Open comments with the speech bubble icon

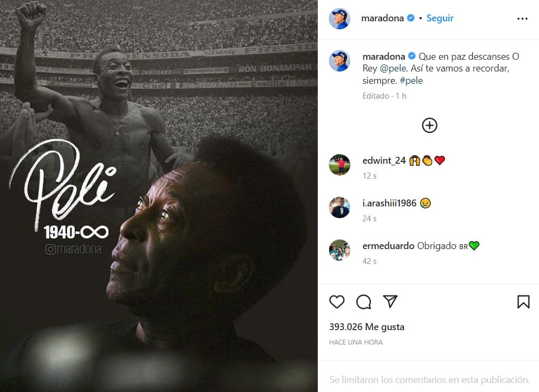(363, 301)
